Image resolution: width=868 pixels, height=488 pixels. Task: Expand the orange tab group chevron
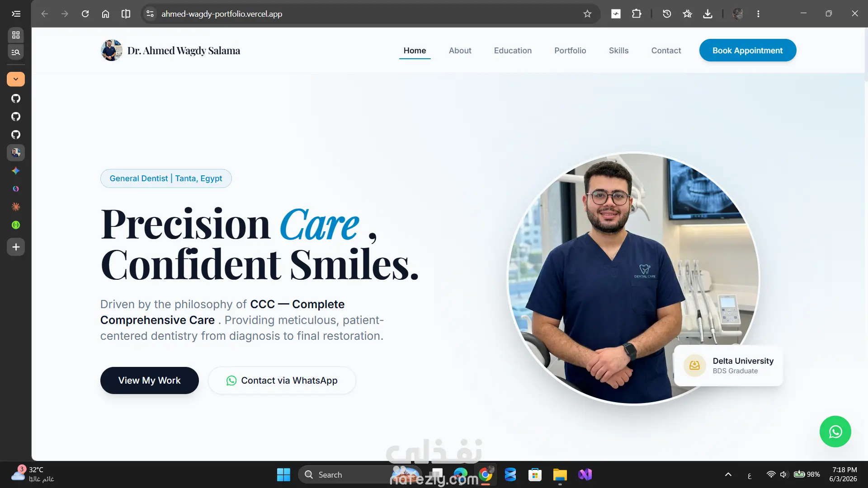pos(16,79)
